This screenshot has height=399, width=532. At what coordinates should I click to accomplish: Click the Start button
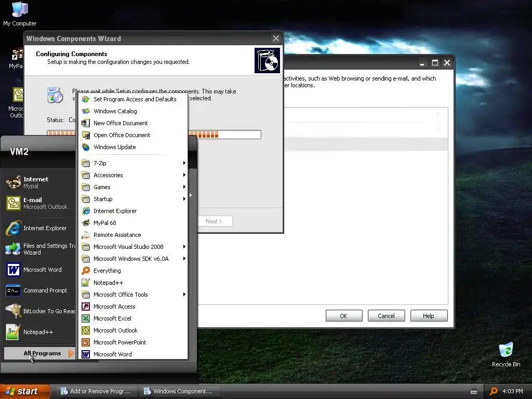tap(24, 391)
